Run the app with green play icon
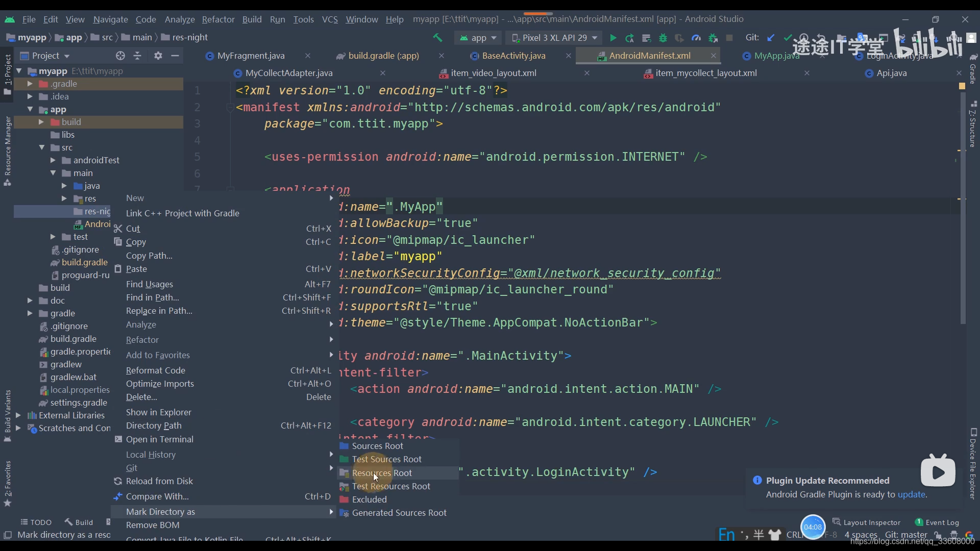Image resolution: width=980 pixels, height=551 pixels. [x=613, y=38]
